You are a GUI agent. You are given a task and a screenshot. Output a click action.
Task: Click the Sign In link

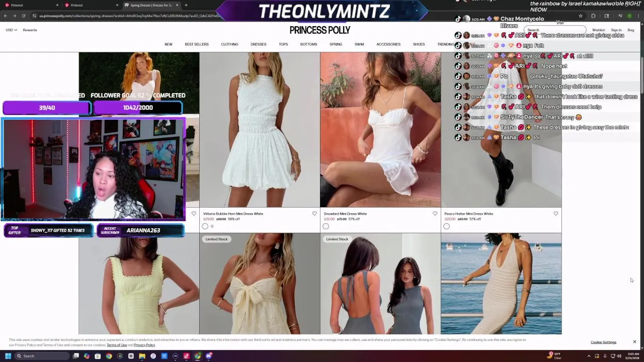pyautogui.click(x=616, y=30)
